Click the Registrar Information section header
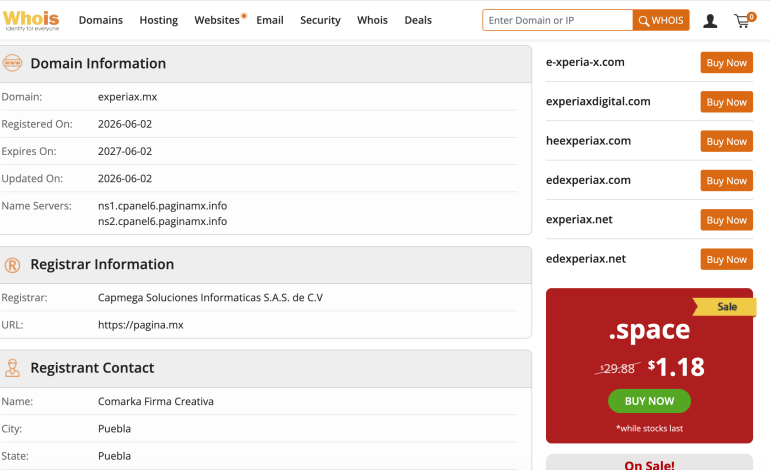This screenshot has height=470, width=770. tap(266, 265)
